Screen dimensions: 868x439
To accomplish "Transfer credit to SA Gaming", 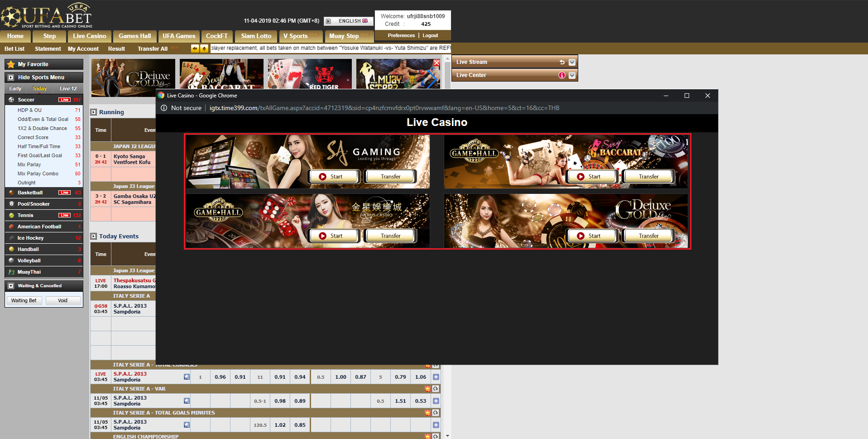I will 390,177.
